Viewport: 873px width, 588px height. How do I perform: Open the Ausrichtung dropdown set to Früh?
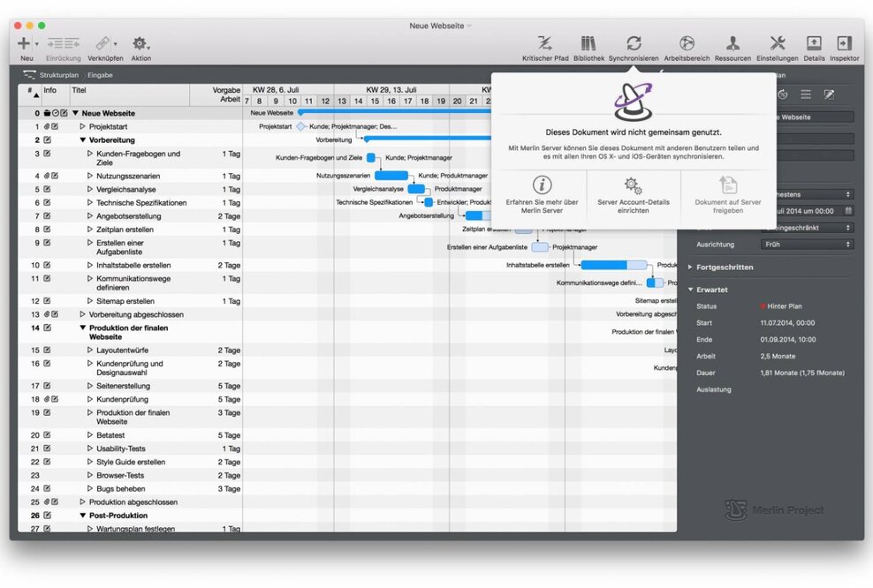click(x=807, y=244)
